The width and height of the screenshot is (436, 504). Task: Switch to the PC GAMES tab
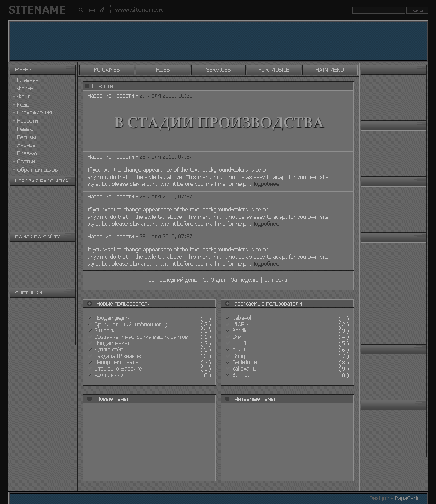[x=107, y=69]
